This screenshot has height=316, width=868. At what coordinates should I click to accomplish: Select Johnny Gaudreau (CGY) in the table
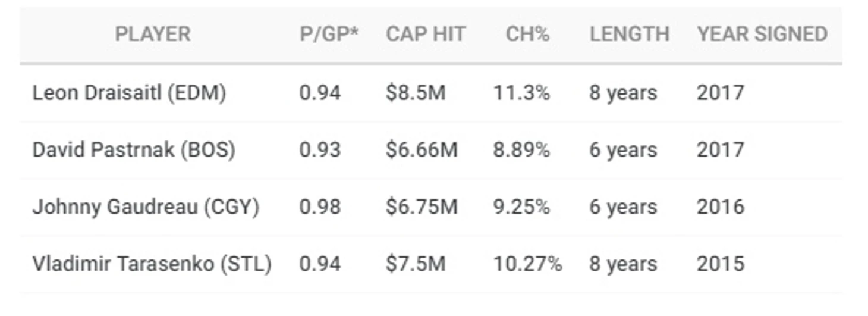point(146,207)
